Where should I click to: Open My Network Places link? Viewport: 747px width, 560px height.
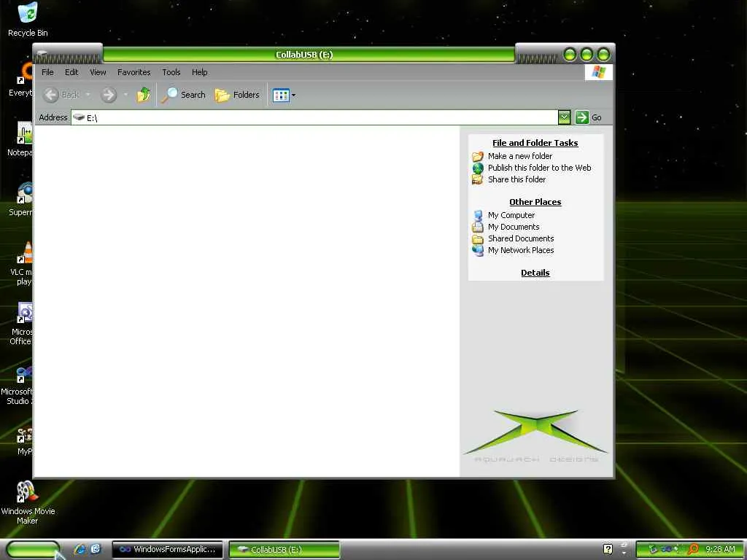click(x=521, y=251)
